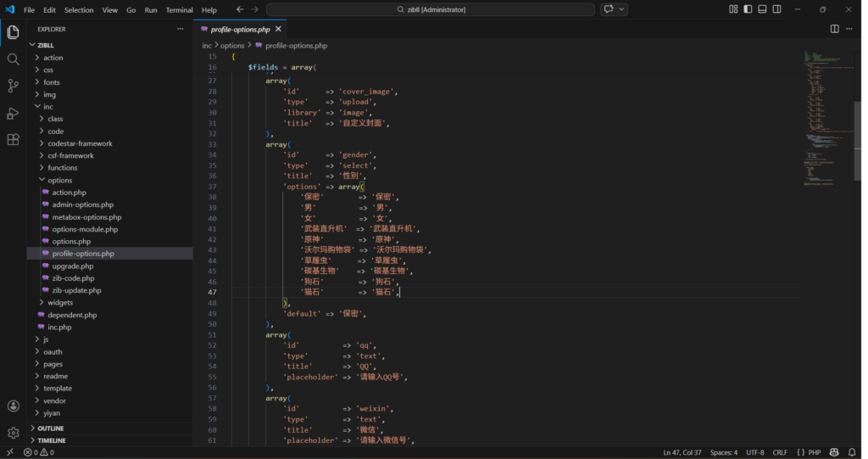
Task: Click the VS Code logo icon
Action: (10, 9)
